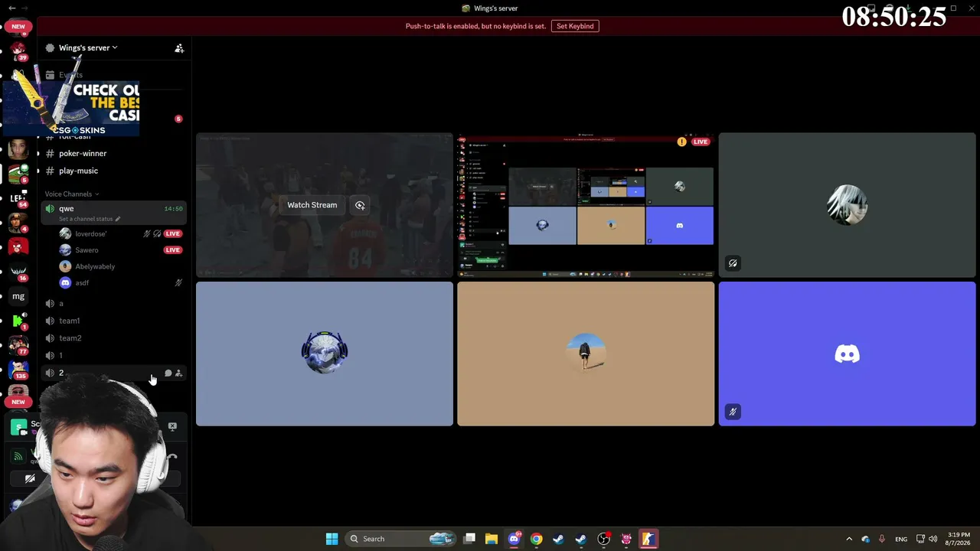The image size is (980, 551).
Task: Open Google Chrome from the taskbar
Action: click(x=536, y=539)
